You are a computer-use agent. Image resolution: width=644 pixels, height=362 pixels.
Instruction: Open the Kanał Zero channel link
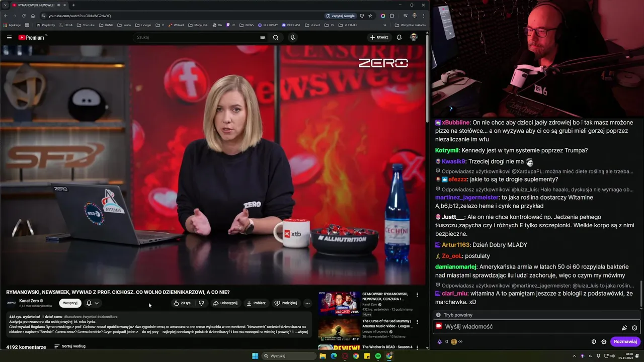point(29,301)
